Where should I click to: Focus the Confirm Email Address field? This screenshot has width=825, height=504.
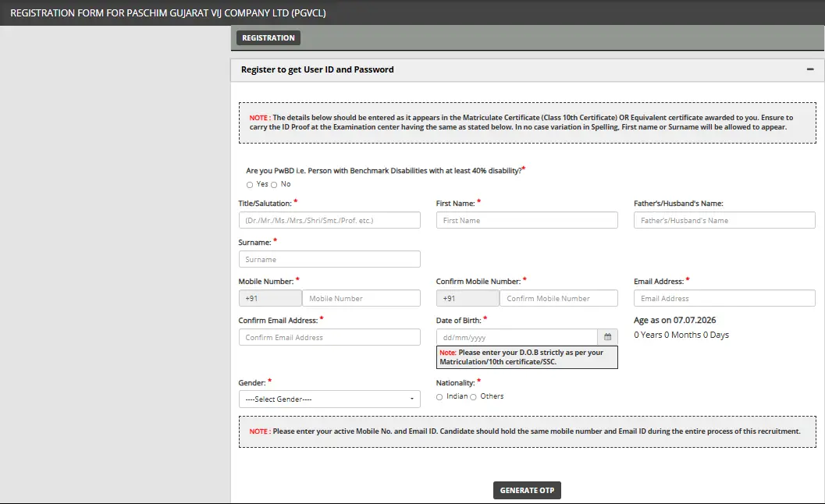329,337
